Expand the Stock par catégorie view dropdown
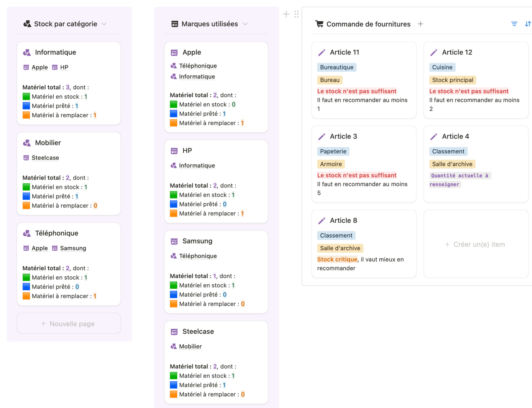This screenshot has height=408, width=532. 104,24
